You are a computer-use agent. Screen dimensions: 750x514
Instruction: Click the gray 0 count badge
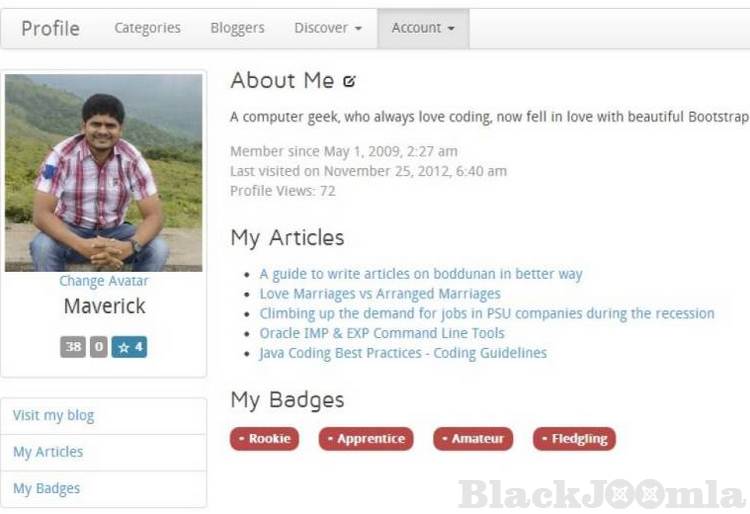click(x=98, y=347)
